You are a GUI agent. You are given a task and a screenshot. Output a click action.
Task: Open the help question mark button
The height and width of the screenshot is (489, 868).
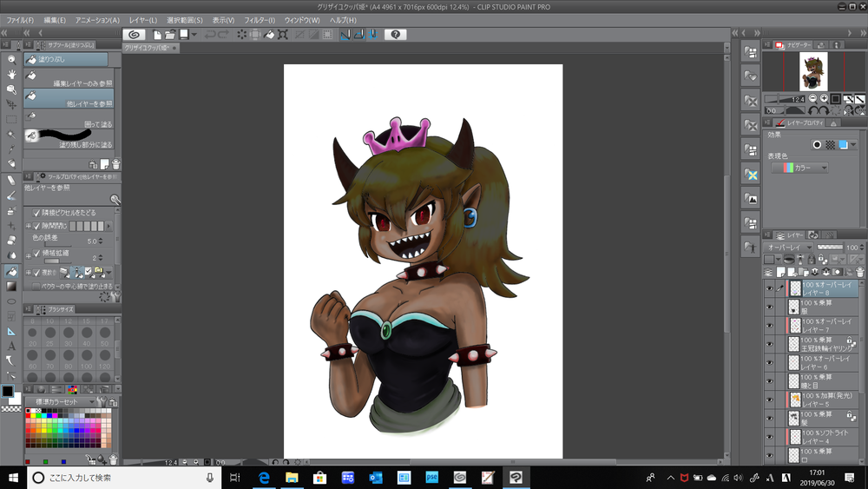[x=395, y=35]
